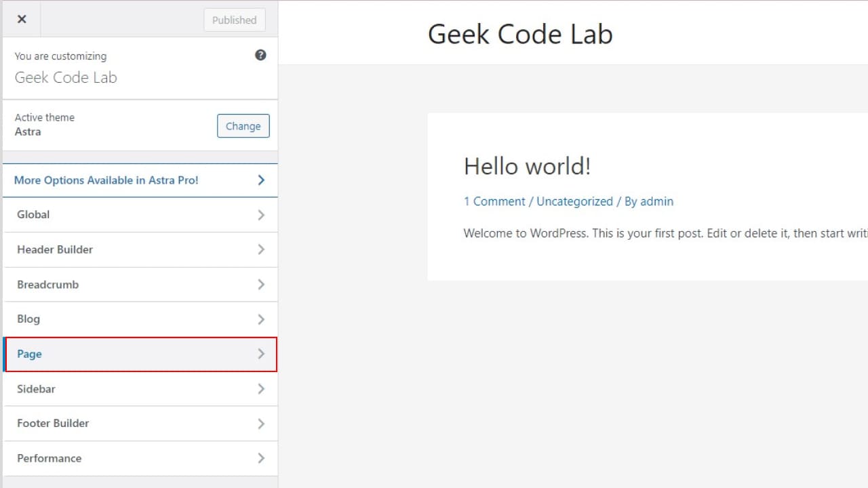This screenshot has height=488, width=868.
Task: Open the Sidebar settings section
Action: [140, 389]
